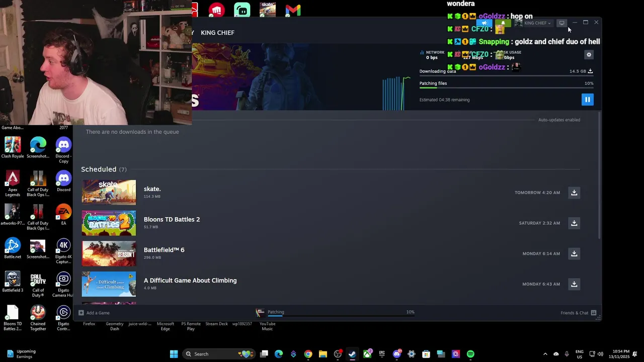Open the KING CHIEF account dropdown
The height and width of the screenshot is (362, 644).
533,23
